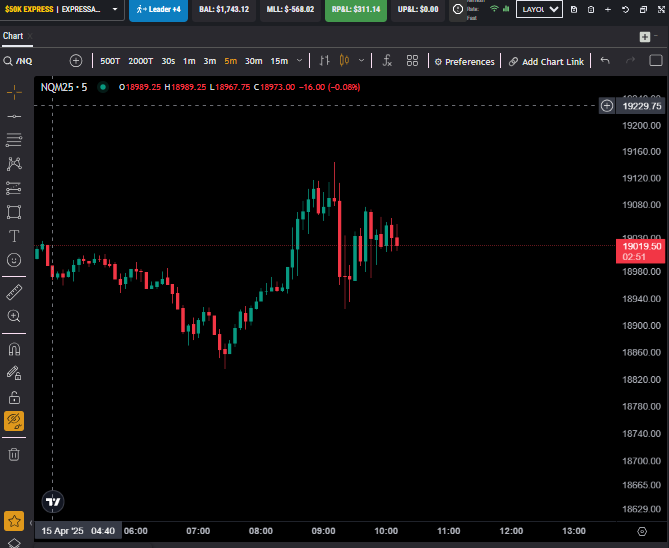Screen dimensions: 669x548
Task: Open the chart settings gear in the time axis corner
Action: [642, 531]
